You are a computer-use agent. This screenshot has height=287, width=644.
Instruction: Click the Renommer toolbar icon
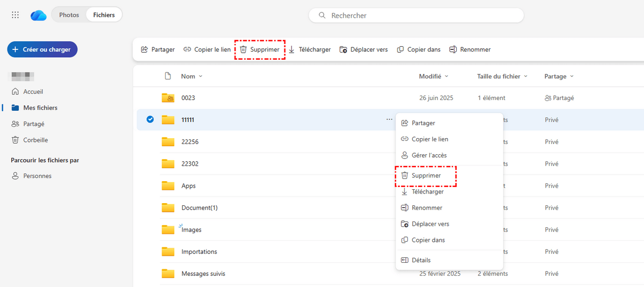pos(453,49)
